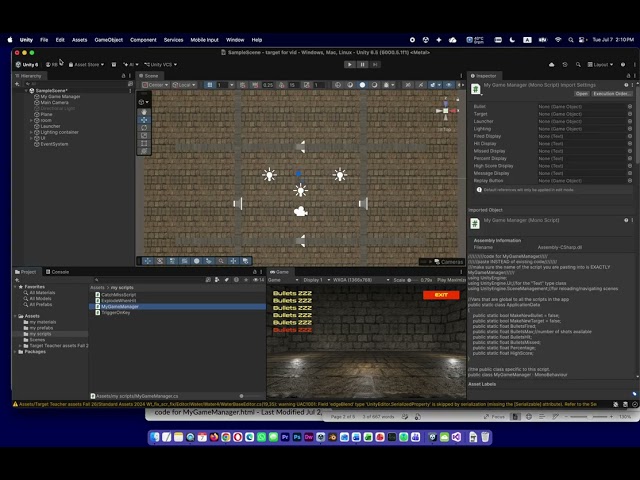
Task: Select the Transform tool in Scene toolbar
Action: [144, 151]
